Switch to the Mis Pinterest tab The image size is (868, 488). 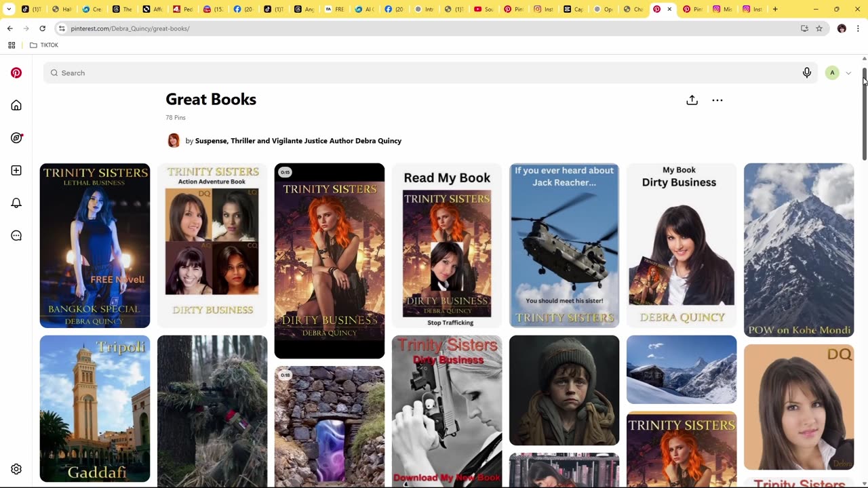[x=722, y=9]
